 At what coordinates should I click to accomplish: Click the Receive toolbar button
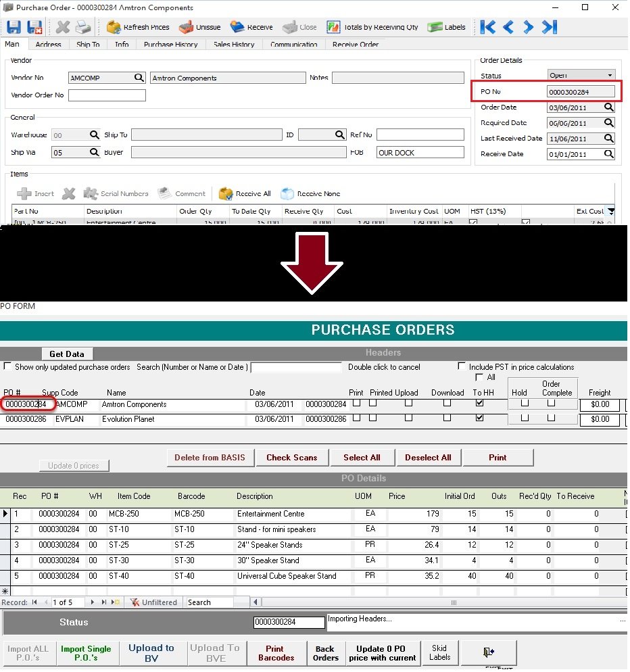point(251,28)
